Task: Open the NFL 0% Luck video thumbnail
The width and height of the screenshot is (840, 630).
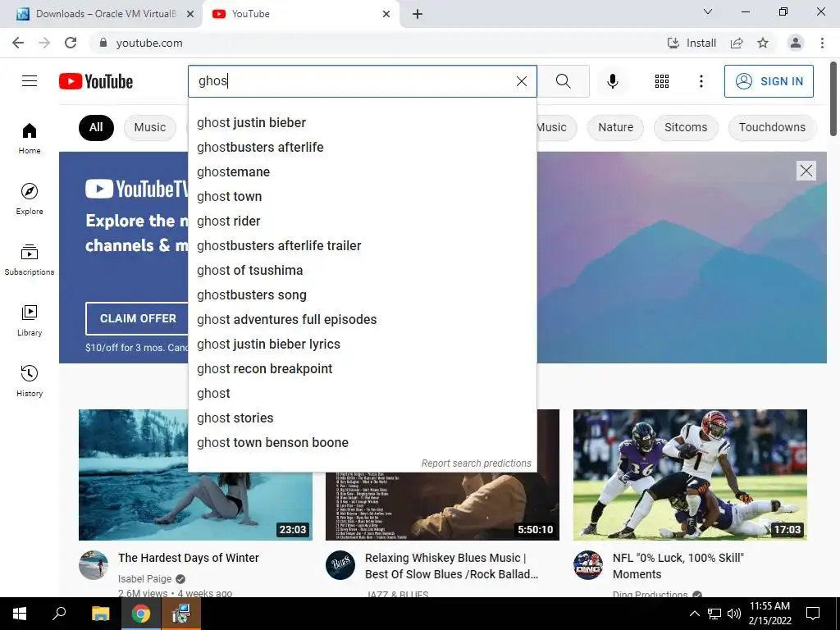Action: coord(690,475)
